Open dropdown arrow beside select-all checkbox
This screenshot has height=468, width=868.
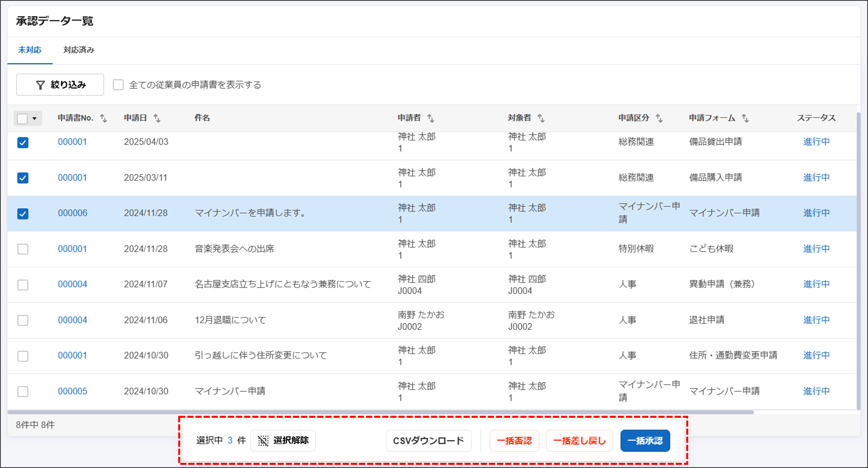[35, 118]
